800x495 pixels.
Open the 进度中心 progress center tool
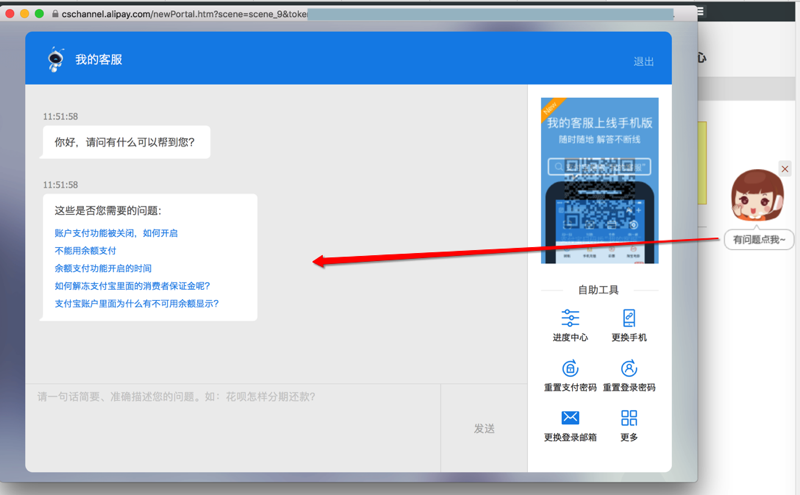coord(570,319)
